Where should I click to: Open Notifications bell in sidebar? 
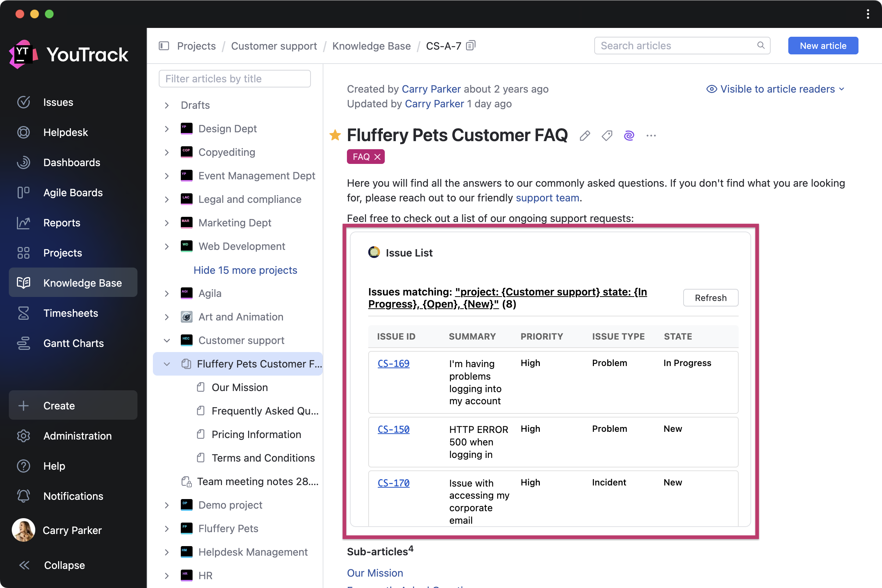(x=24, y=496)
